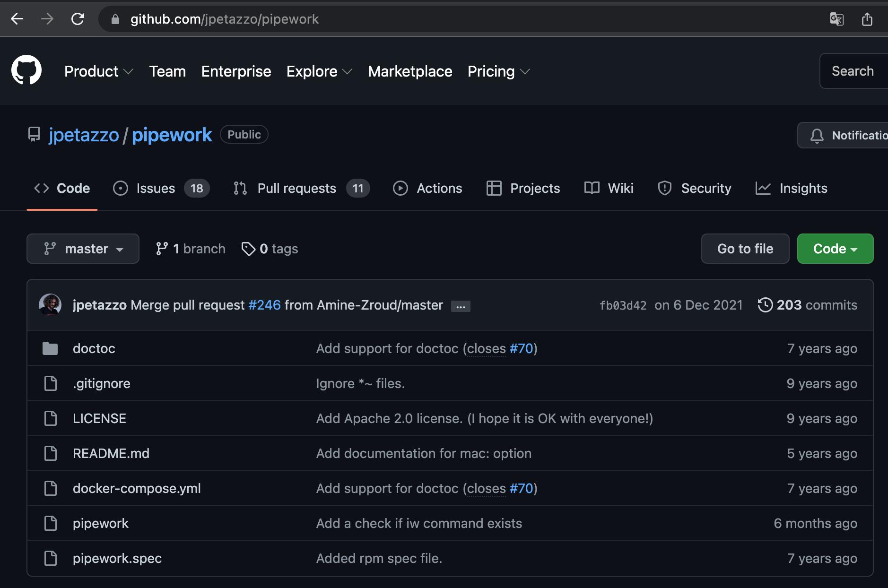Open commit hash fb03d42
Image resolution: width=888 pixels, height=588 pixels.
(x=623, y=305)
